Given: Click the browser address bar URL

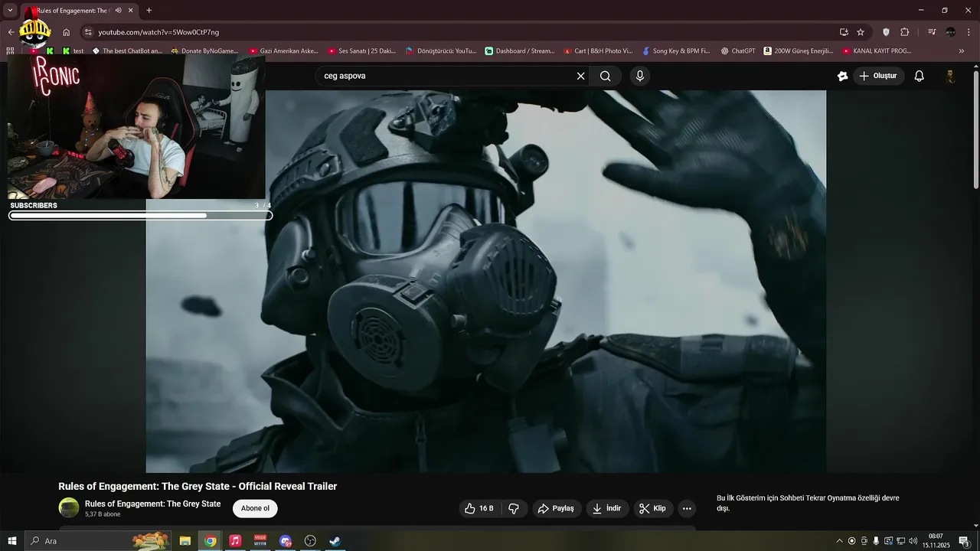Looking at the screenshot, I should [x=158, y=32].
